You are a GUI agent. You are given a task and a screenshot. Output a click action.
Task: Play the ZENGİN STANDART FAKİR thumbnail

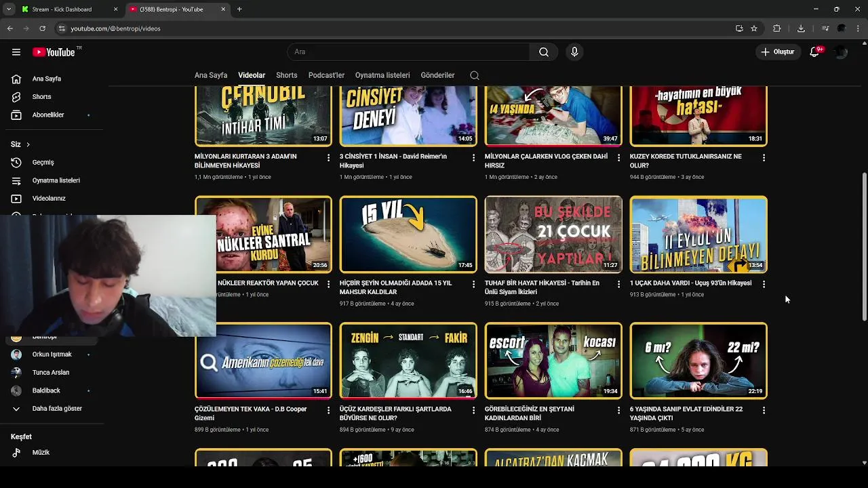(408, 361)
